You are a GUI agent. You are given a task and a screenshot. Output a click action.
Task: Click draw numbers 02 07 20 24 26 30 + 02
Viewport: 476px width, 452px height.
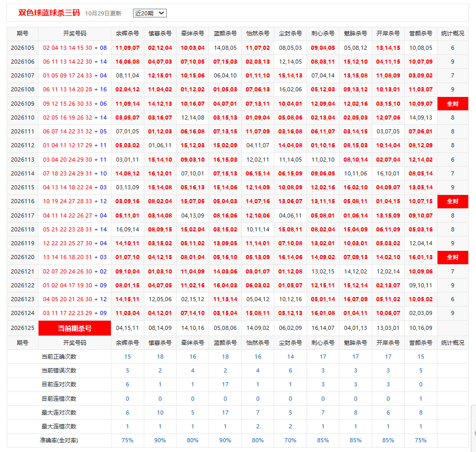point(74,271)
